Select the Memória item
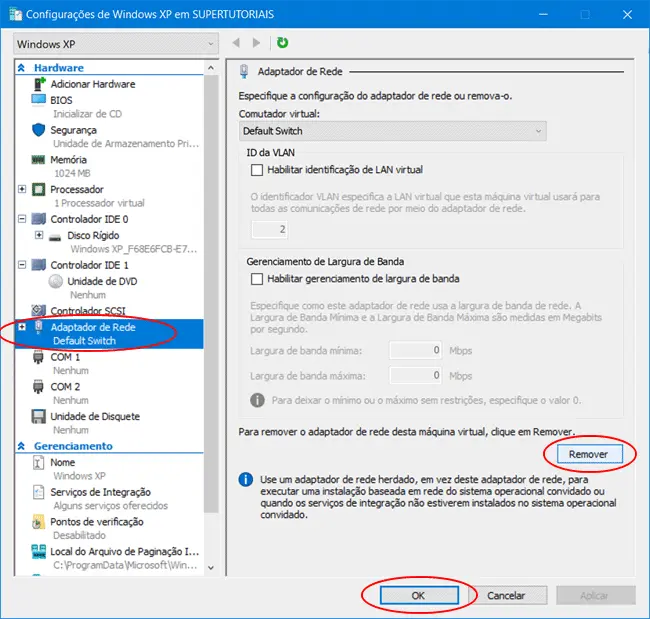Viewport: 650px width, 619px height. [68, 160]
